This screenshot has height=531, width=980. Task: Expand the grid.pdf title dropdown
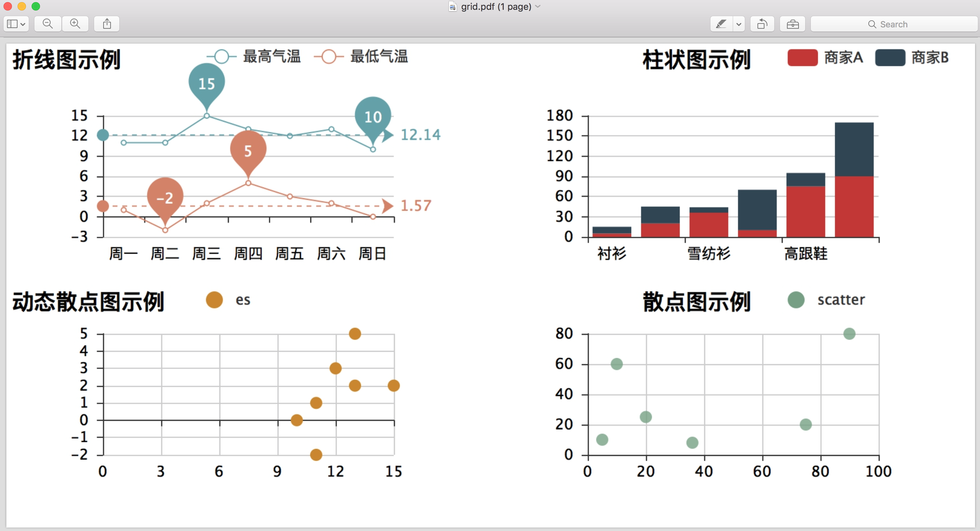coord(537,6)
